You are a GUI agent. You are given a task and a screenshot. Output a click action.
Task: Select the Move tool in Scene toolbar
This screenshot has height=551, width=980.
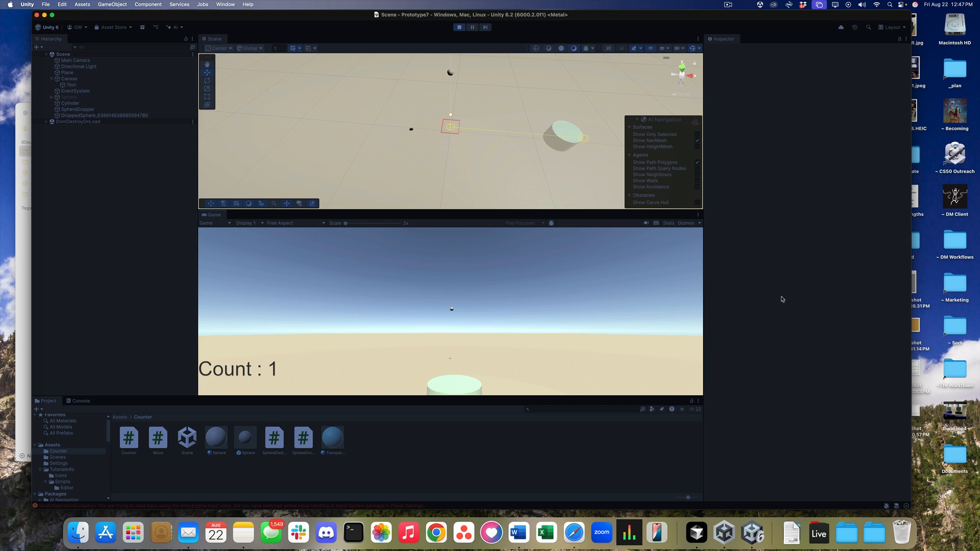coord(207,72)
